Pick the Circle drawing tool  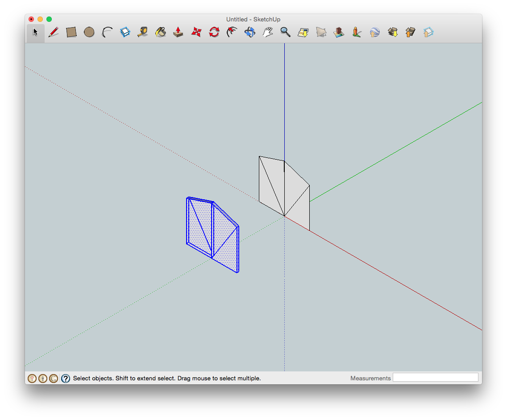coord(89,32)
